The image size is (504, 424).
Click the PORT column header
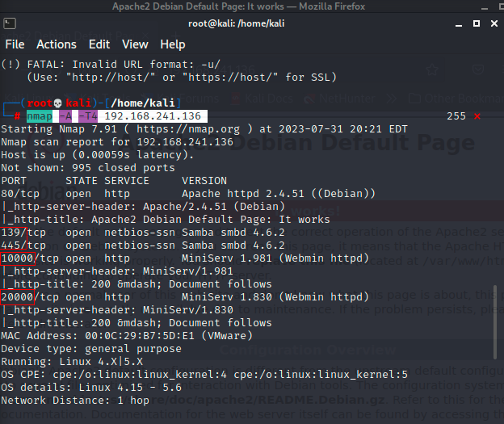(14, 181)
